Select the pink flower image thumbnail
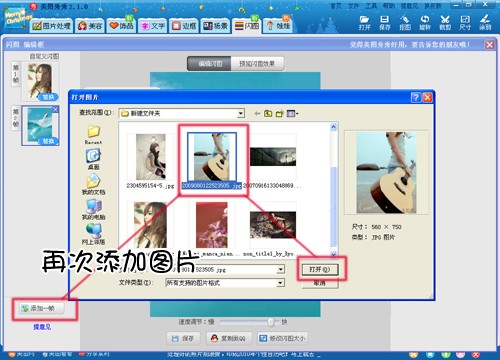500x360 pixels. pyautogui.click(x=212, y=225)
